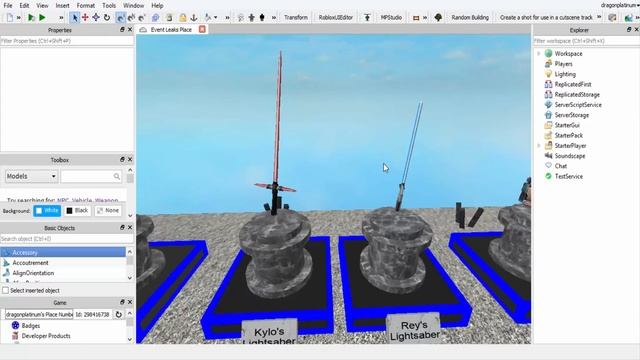Select Players in Explorer
640x360 pixels.
(x=563, y=64)
